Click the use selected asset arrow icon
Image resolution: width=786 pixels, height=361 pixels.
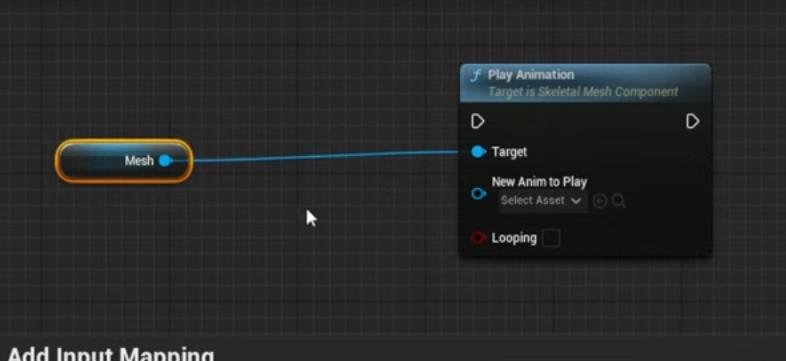(600, 201)
